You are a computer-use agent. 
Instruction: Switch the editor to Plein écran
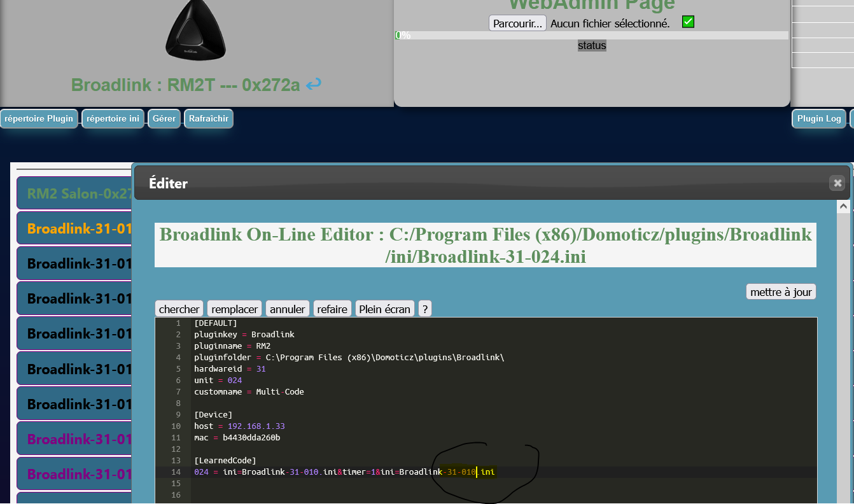[x=385, y=309]
